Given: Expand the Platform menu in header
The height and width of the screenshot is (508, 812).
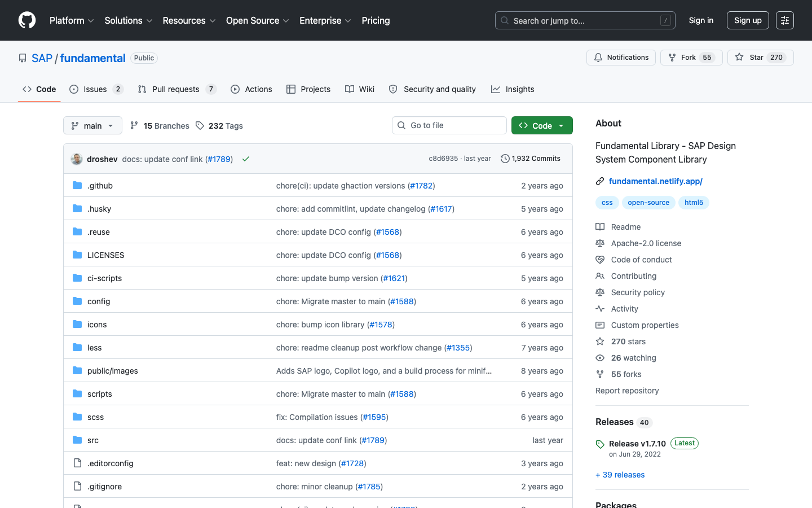Looking at the screenshot, I should [x=72, y=20].
